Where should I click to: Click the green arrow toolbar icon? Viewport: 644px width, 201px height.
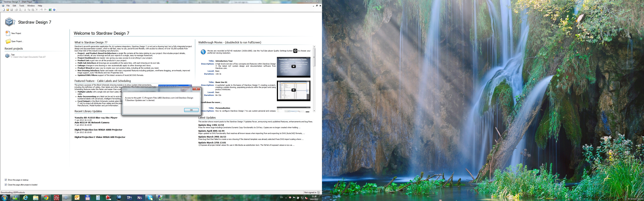click(50, 10)
